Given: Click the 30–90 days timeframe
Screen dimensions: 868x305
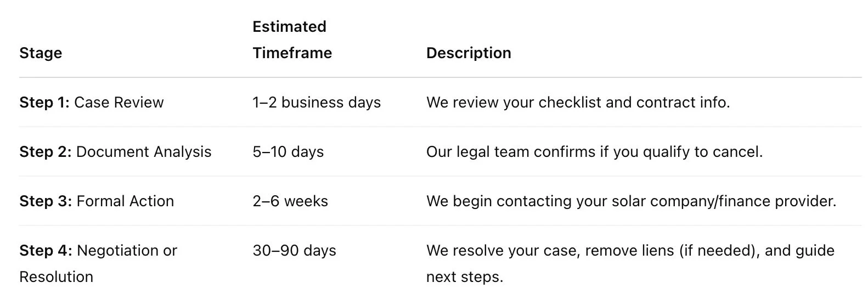Looking at the screenshot, I should point(294,251).
